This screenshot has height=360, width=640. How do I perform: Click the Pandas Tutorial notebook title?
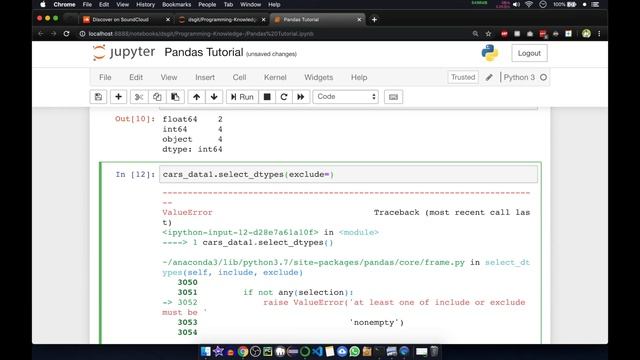pos(204,52)
